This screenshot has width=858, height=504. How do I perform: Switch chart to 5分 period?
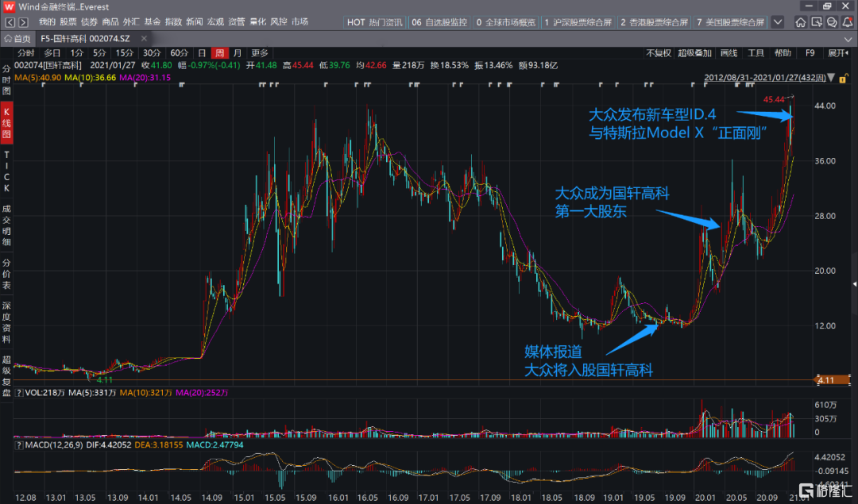click(x=99, y=53)
